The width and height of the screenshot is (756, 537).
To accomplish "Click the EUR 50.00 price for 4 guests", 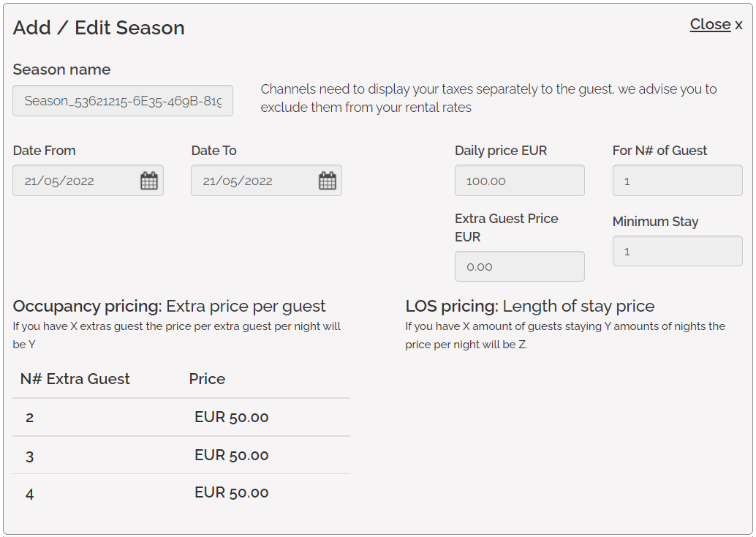I will tap(231, 493).
